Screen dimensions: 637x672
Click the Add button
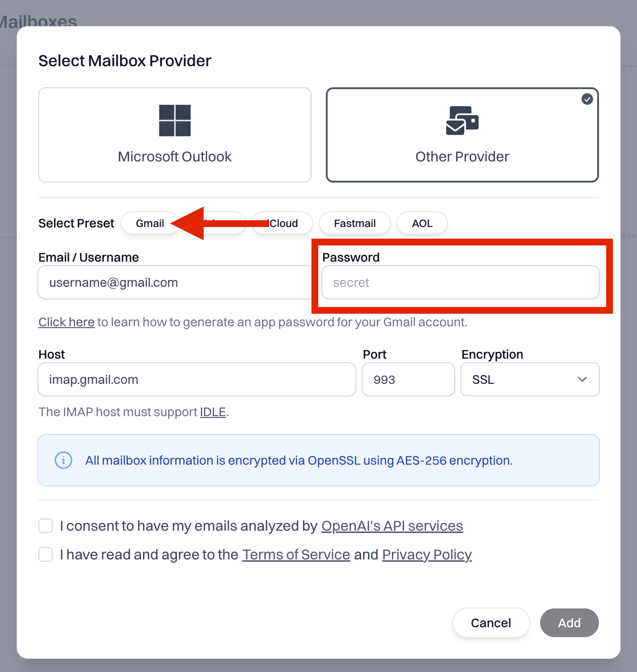(x=569, y=623)
